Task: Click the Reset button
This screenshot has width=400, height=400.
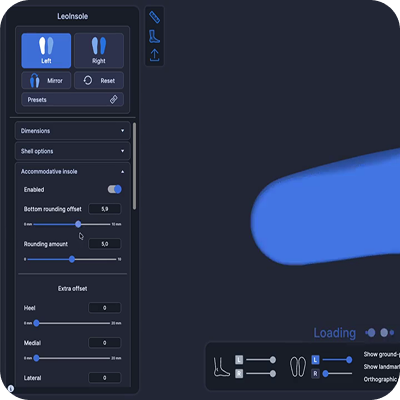Action: (99, 80)
